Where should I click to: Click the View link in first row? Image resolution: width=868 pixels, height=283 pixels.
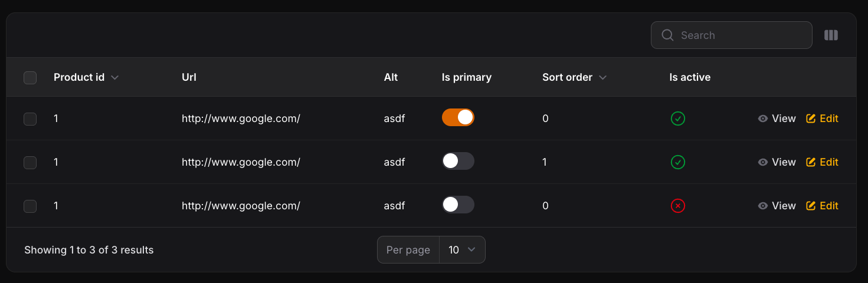coord(777,119)
